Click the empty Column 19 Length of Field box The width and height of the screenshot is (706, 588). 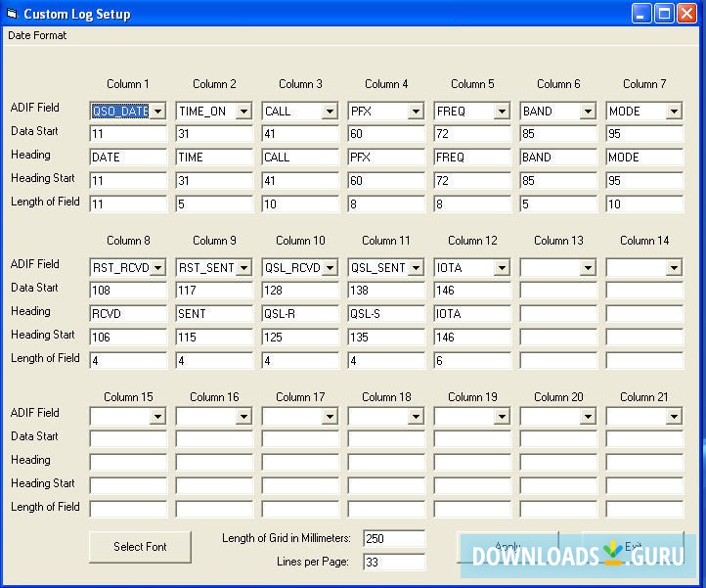[x=472, y=509]
